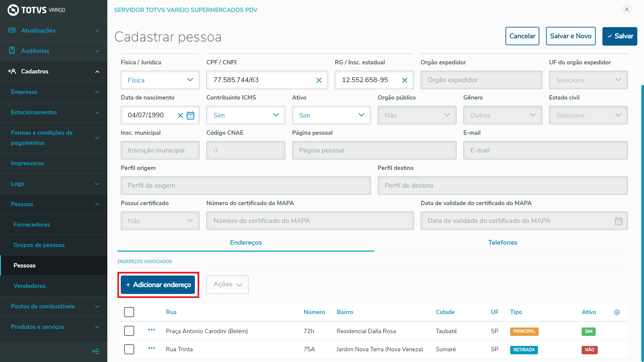
Task: Click the Salvar e Novo button
Action: (x=571, y=36)
